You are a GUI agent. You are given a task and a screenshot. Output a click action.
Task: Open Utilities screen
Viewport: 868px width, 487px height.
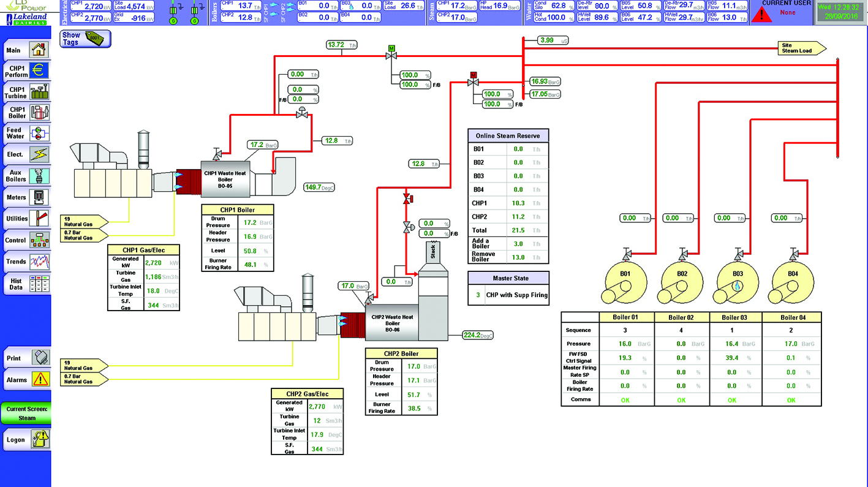[x=26, y=218]
